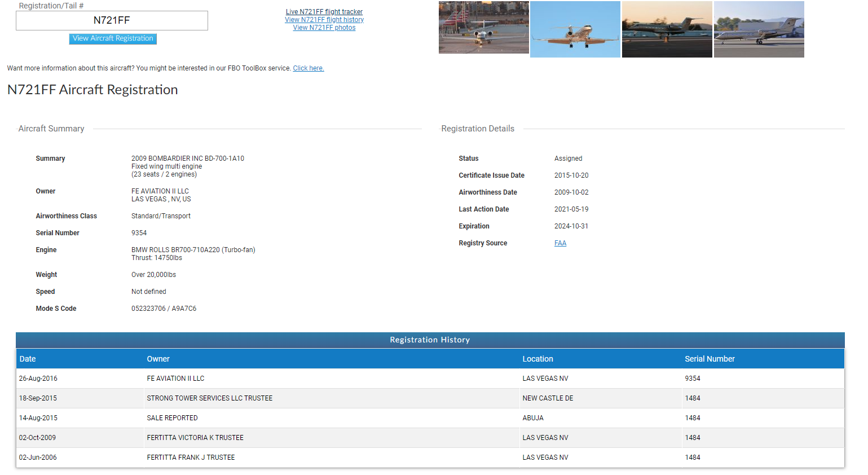
Task: Open the first aircraft photo with flags
Action: 484,28
